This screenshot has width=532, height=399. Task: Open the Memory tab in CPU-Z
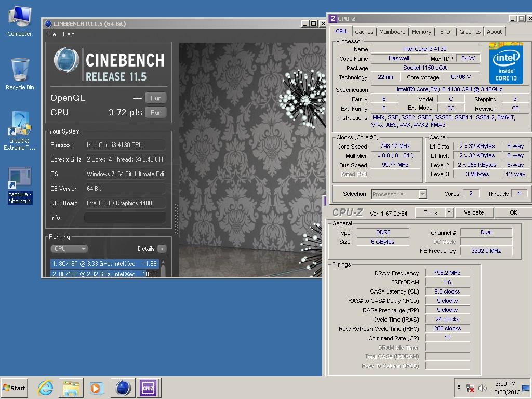[x=421, y=32]
